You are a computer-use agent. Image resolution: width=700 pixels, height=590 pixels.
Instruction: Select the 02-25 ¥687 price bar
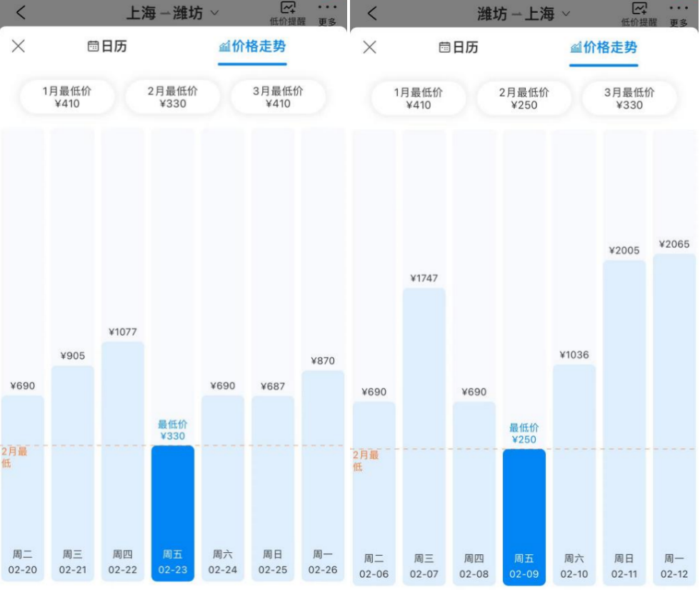click(273, 489)
